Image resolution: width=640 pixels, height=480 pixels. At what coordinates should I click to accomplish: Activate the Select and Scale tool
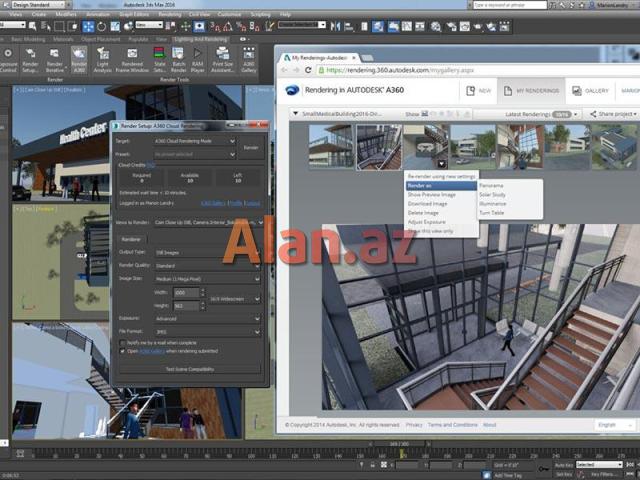coord(115,27)
